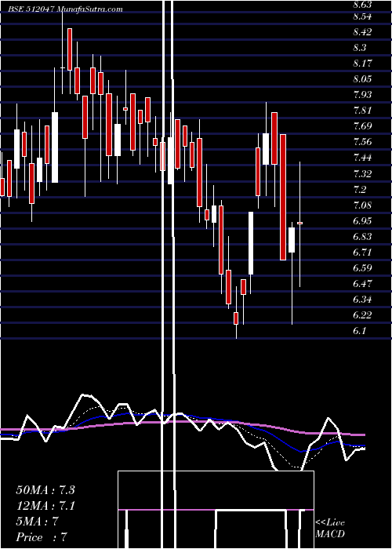Click the 6.22 price axis label
The width and height of the screenshot is (392, 549).
click(362, 315)
